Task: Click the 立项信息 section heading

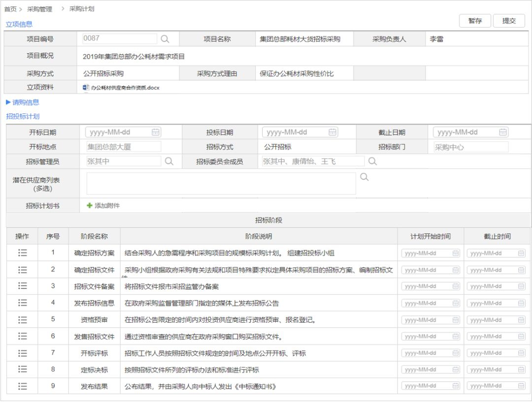Action: (19, 24)
